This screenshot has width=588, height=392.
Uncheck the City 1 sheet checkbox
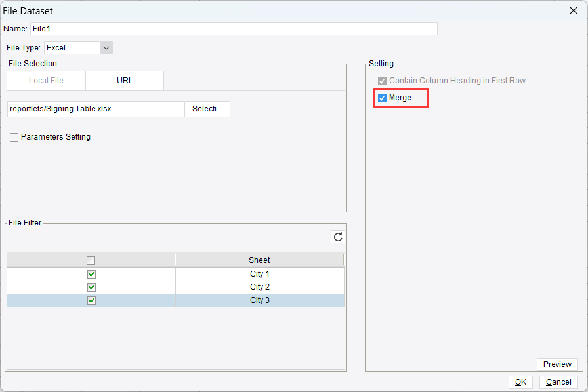(x=91, y=274)
